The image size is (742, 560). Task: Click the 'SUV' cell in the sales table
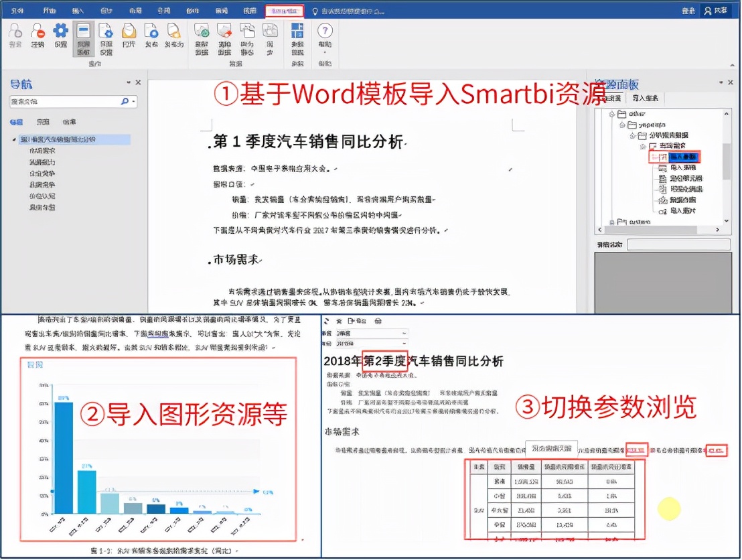coord(479,511)
